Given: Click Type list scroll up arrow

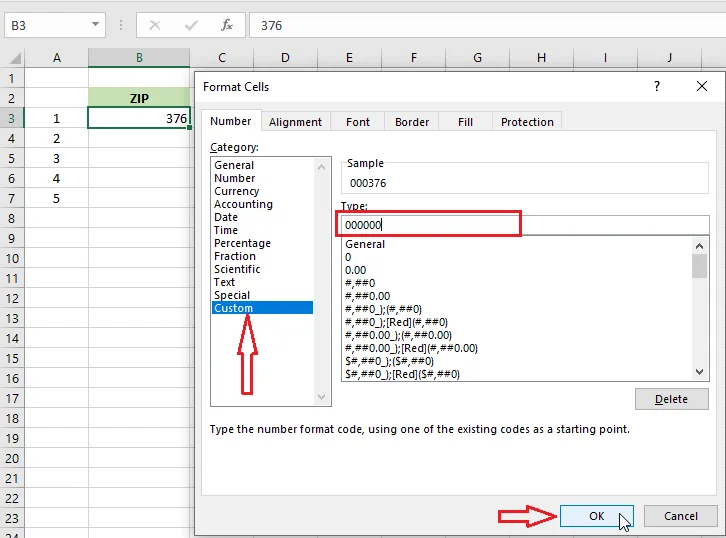Looking at the screenshot, I should 699,246.
